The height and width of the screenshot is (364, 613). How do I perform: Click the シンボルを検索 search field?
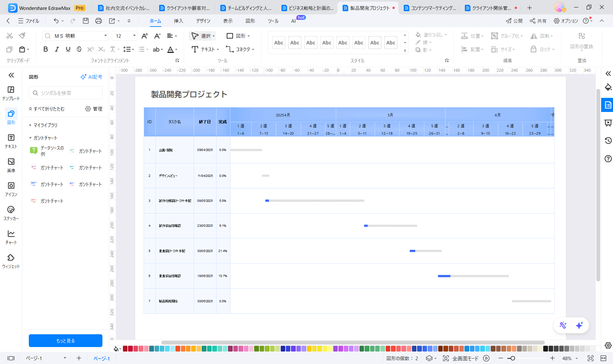(66, 93)
